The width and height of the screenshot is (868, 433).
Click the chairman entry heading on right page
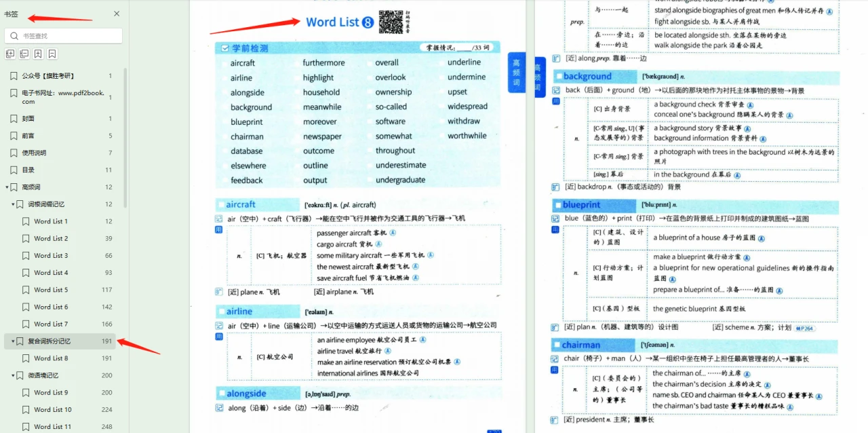coord(581,345)
